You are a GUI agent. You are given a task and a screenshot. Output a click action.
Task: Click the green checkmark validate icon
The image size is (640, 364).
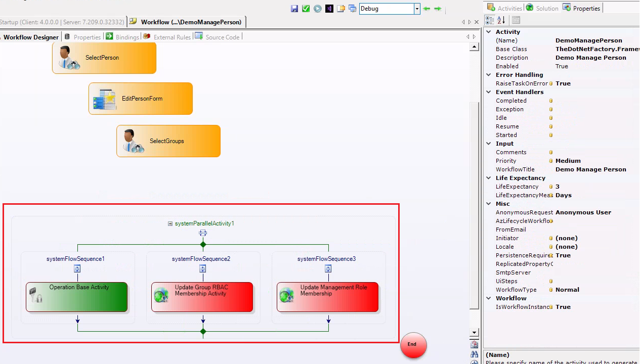click(306, 9)
